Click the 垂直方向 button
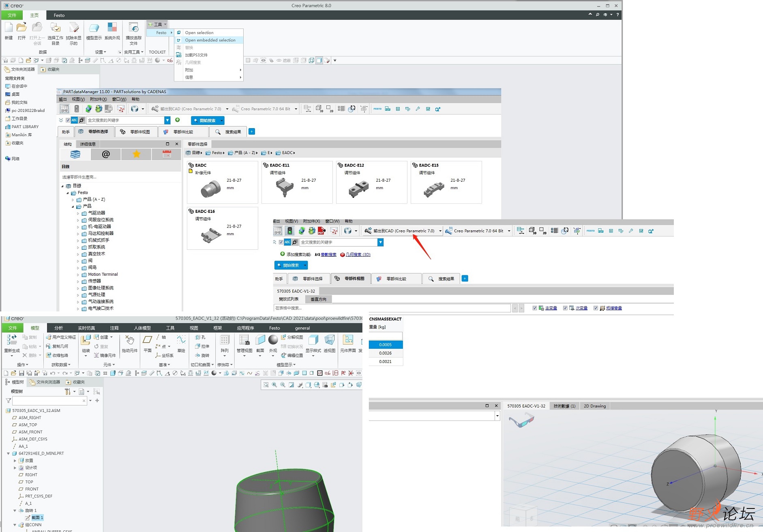The height and width of the screenshot is (532, 763). (318, 299)
